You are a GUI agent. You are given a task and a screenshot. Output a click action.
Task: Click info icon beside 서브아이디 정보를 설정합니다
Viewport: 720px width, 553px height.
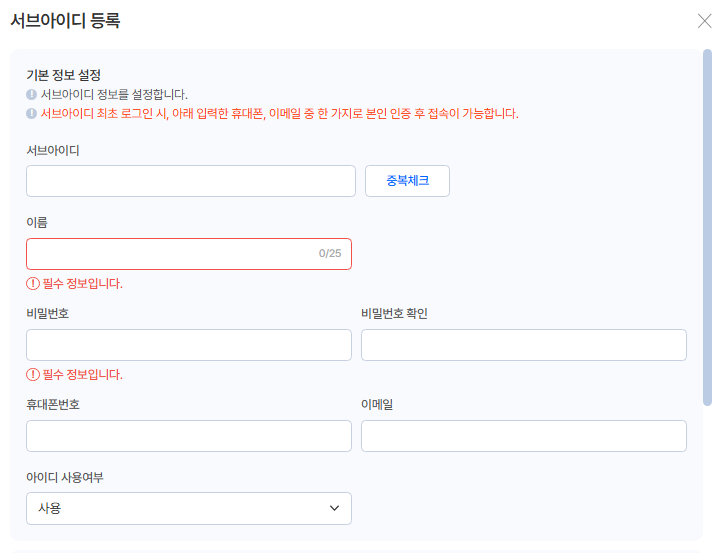[x=32, y=95]
